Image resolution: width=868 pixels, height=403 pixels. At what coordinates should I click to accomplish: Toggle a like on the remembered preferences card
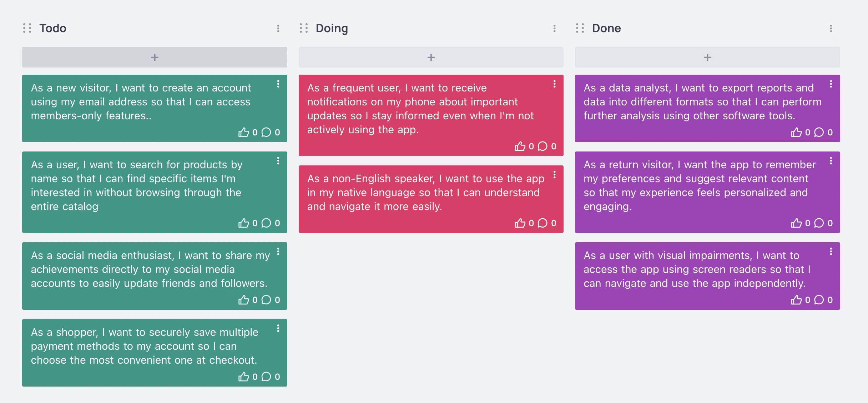pos(796,223)
